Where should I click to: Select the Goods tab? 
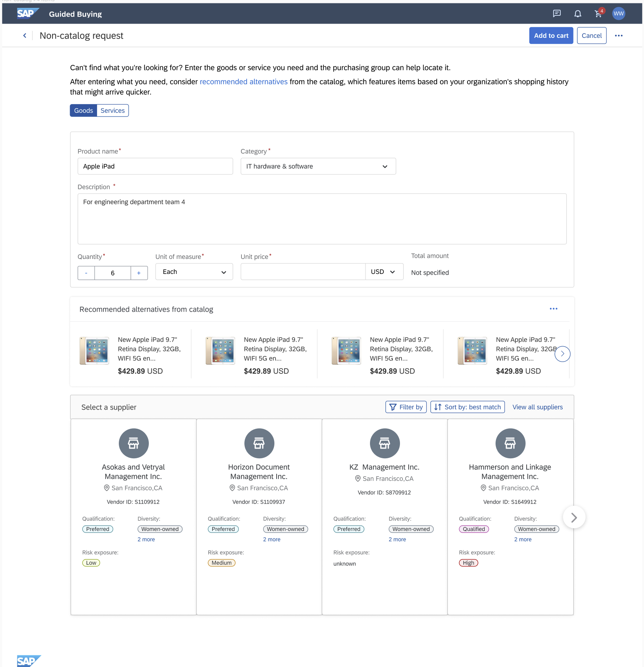tap(84, 111)
